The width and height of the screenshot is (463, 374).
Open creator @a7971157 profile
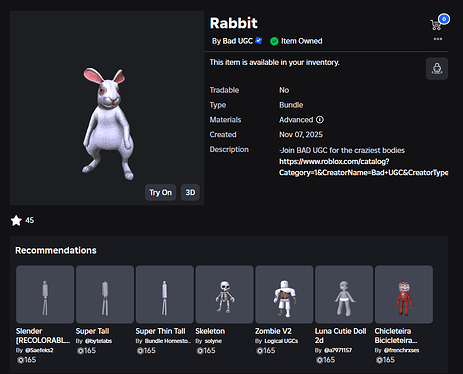coord(338,350)
